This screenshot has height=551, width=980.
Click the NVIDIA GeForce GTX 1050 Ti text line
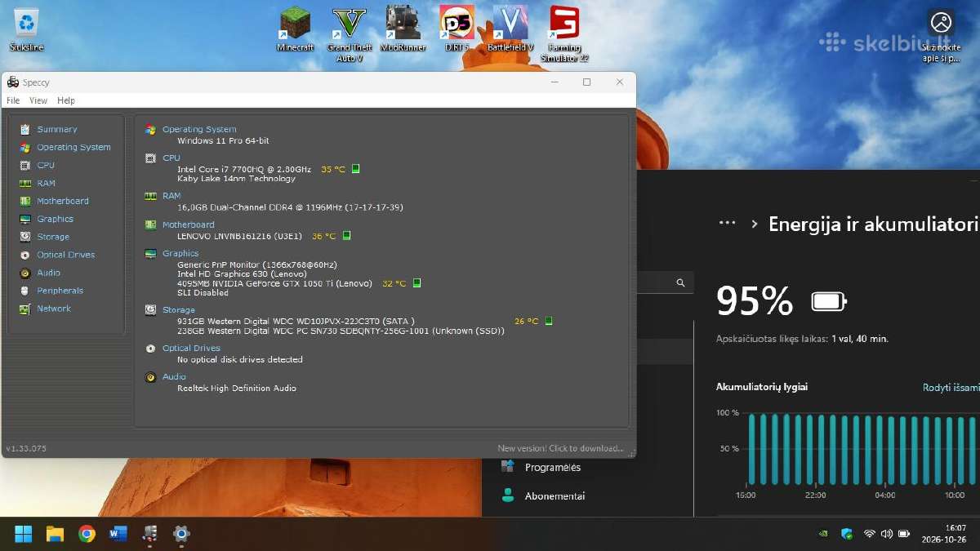276,283
